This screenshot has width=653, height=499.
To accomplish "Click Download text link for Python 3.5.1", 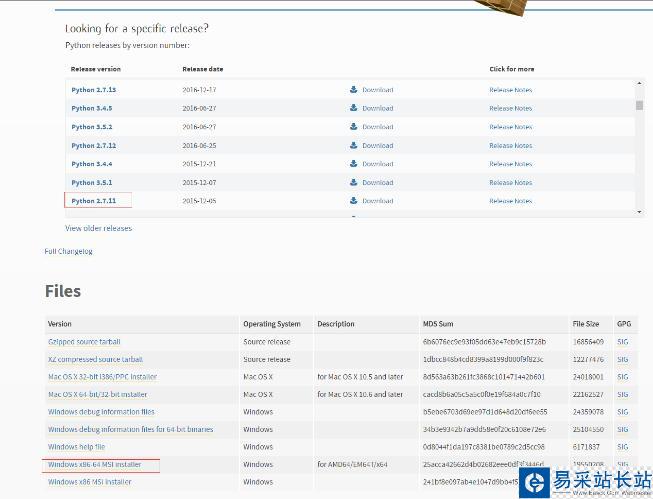I will click(x=378, y=183).
